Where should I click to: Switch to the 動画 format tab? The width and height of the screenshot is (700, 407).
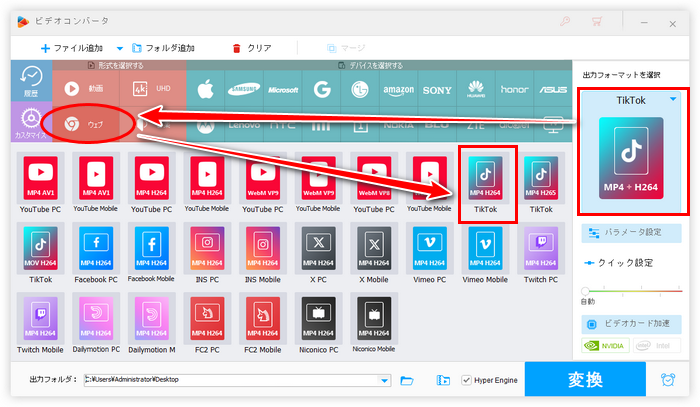click(x=86, y=88)
